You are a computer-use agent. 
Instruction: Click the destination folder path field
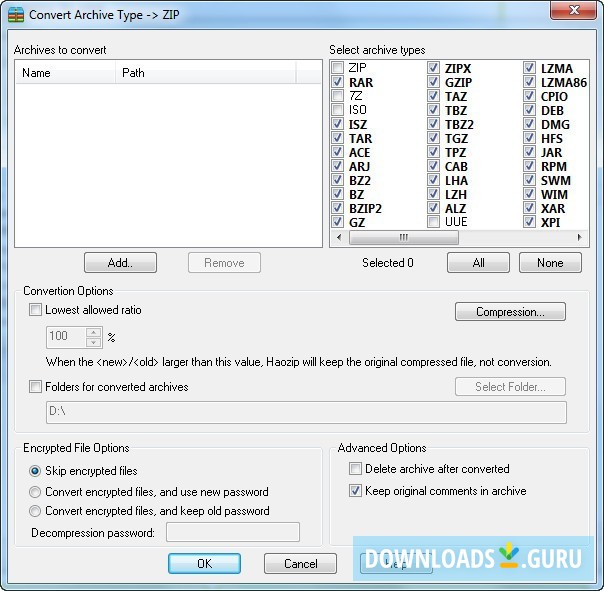pos(306,412)
